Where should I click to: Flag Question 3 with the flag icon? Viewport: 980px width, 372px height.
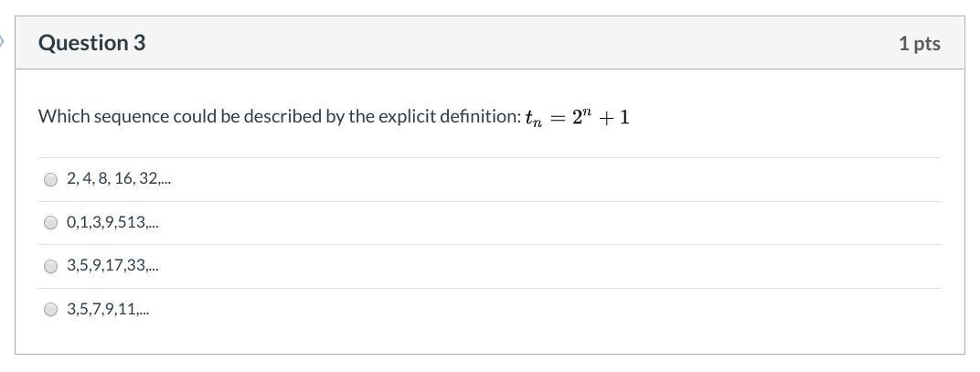pos(3,41)
